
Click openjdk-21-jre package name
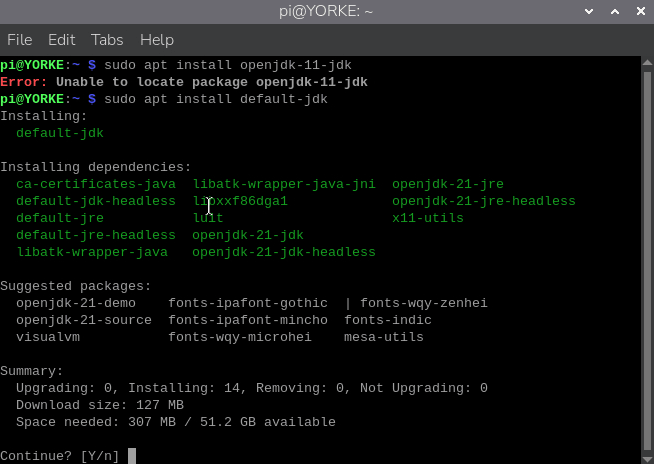coord(448,184)
